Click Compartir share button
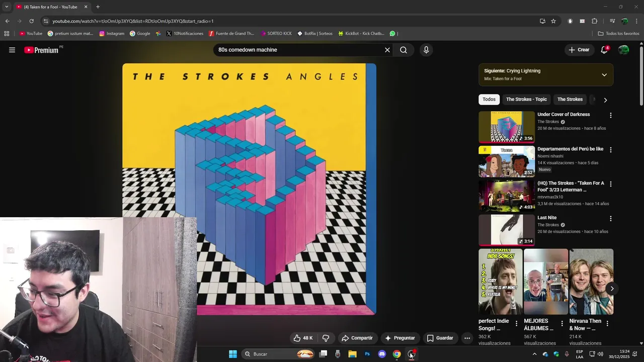 357,338
